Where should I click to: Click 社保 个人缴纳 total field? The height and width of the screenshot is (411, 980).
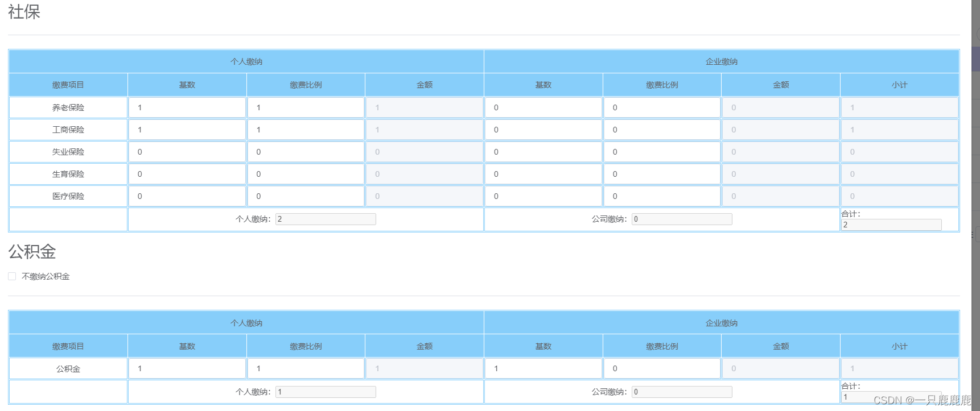click(x=326, y=219)
